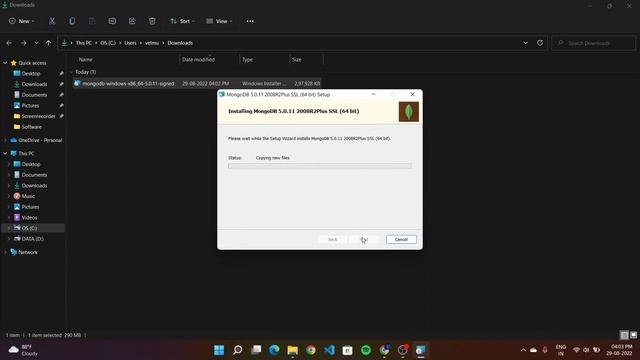Expand address bar history dropdown
640x360 pixels.
click(x=525, y=43)
